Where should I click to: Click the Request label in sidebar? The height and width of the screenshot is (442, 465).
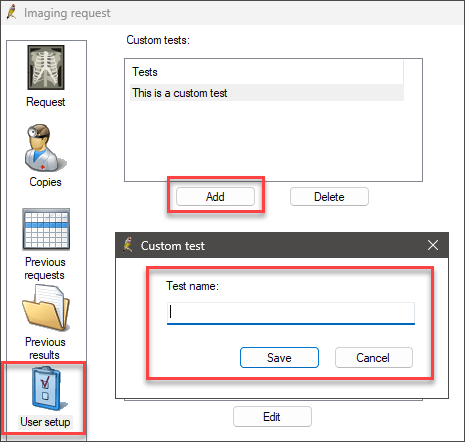pyautogui.click(x=46, y=102)
